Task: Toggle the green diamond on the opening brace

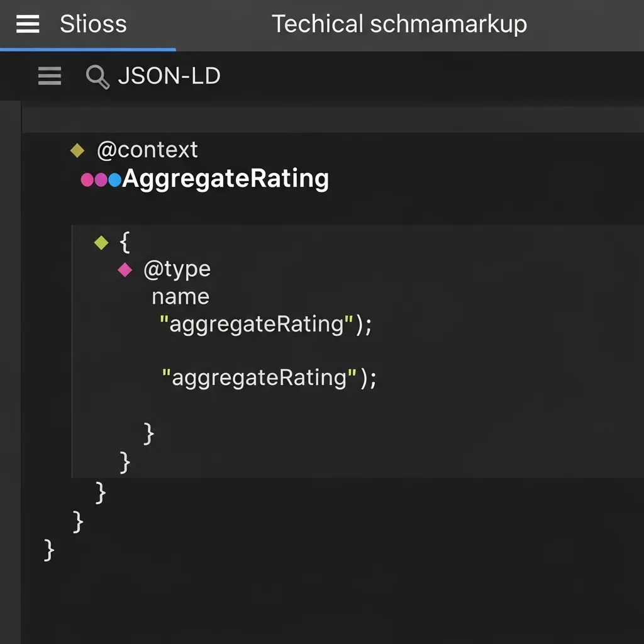Action: point(101,243)
